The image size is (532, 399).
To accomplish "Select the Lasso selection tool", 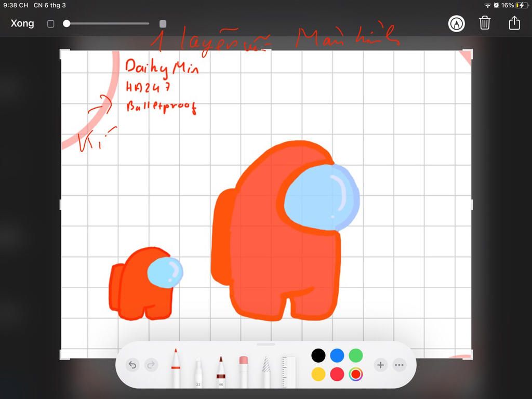I will 267,371.
